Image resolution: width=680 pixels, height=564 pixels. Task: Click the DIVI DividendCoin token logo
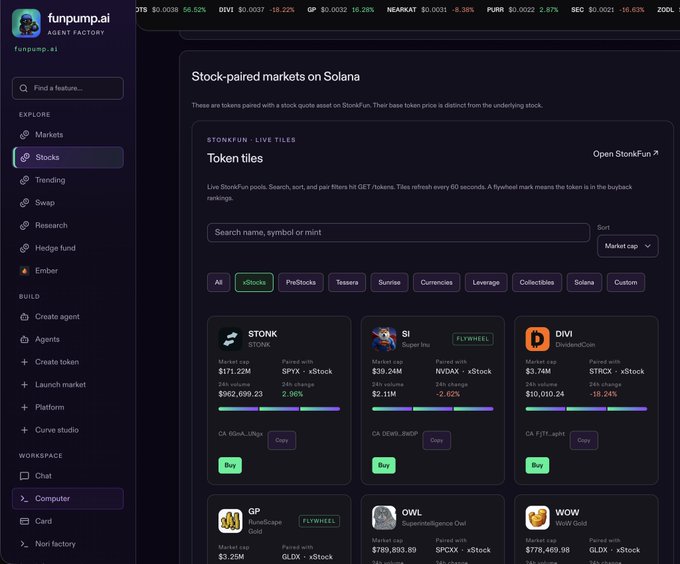pyautogui.click(x=537, y=339)
